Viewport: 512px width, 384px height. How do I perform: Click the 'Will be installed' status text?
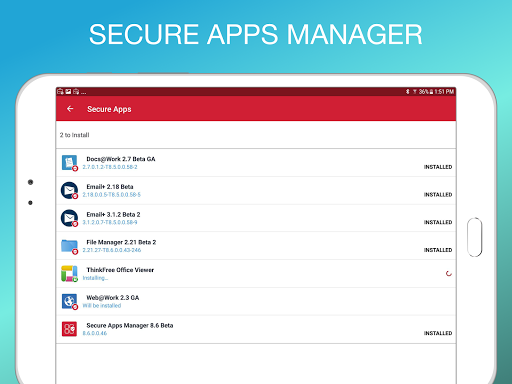click(102, 306)
